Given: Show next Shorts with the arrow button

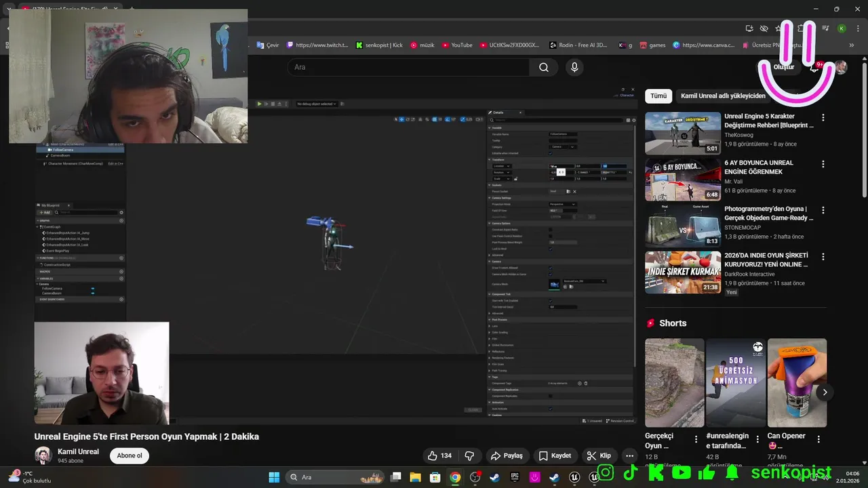Looking at the screenshot, I should click(825, 392).
